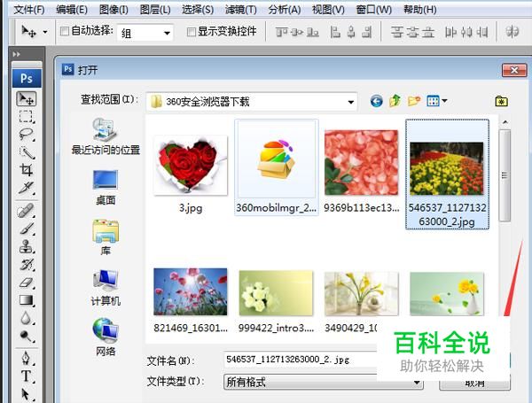Open the view menu dropdown icon

[436, 101]
